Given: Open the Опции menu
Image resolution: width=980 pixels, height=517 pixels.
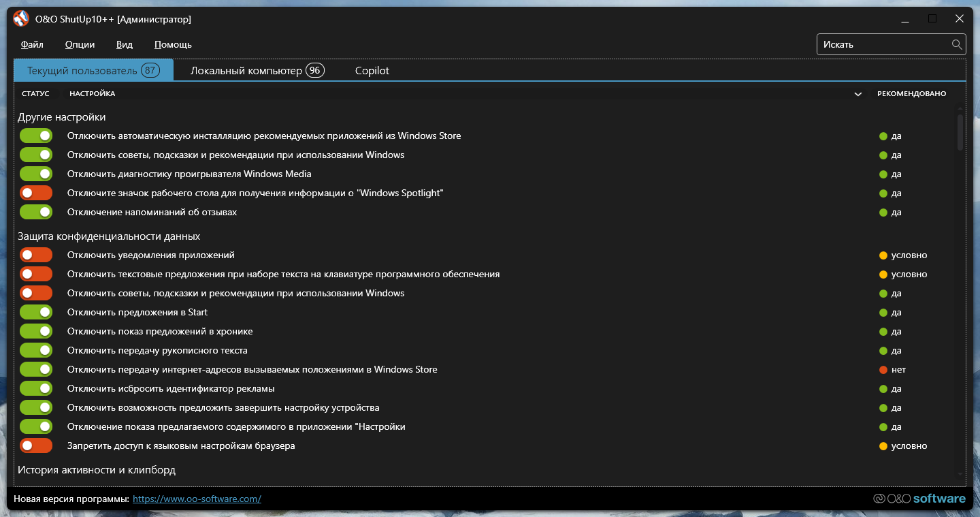Looking at the screenshot, I should pyautogui.click(x=80, y=44).
